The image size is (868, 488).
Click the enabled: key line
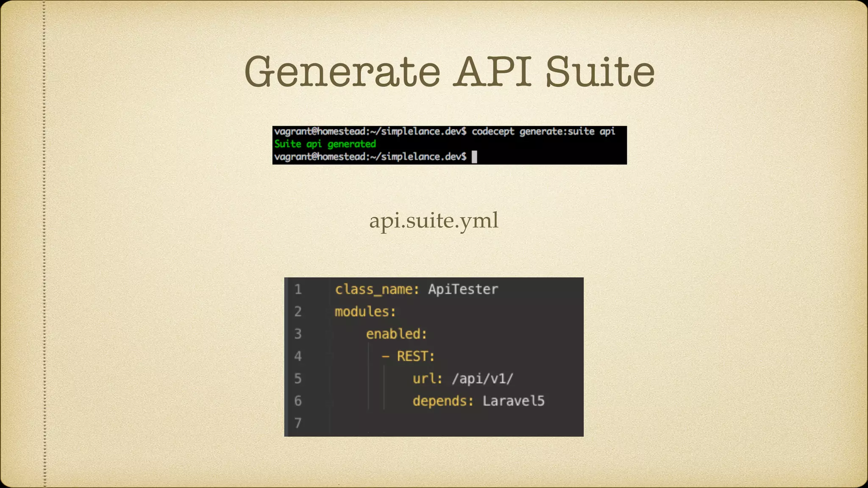click(396, 334)
